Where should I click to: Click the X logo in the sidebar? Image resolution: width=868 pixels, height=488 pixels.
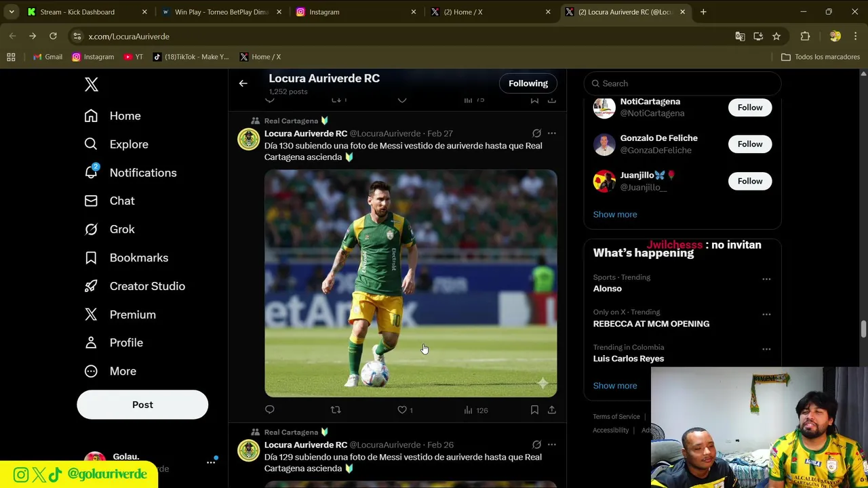(x=91, y=84)
